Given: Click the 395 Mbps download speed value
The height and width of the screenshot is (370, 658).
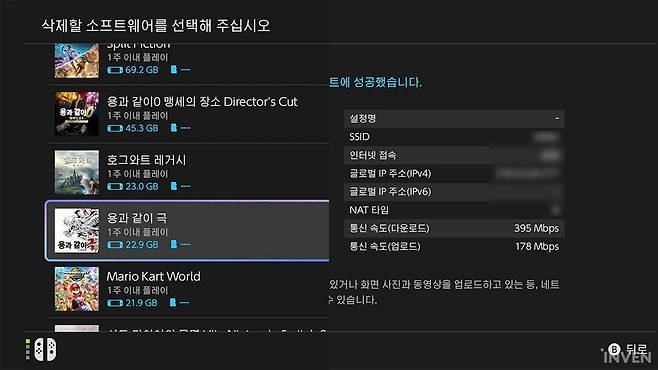Looking at the screenshot, I should click(536, 228).
